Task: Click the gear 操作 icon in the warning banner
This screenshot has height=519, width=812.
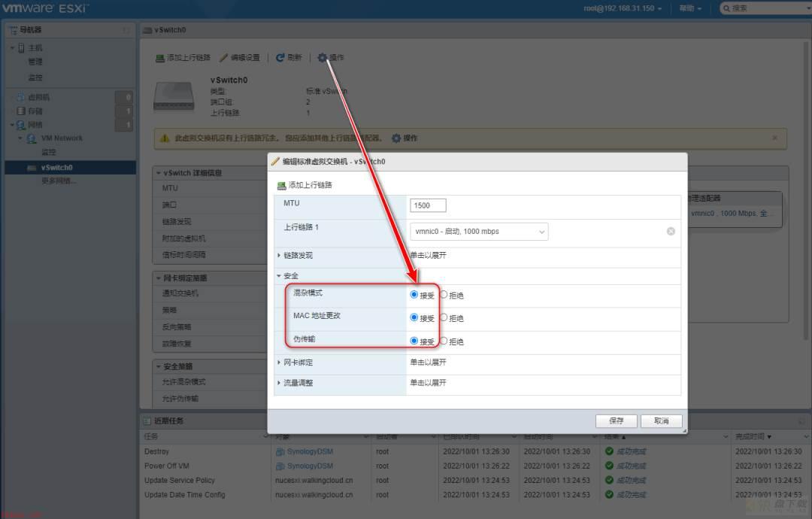Action: [x=396, y=138]
